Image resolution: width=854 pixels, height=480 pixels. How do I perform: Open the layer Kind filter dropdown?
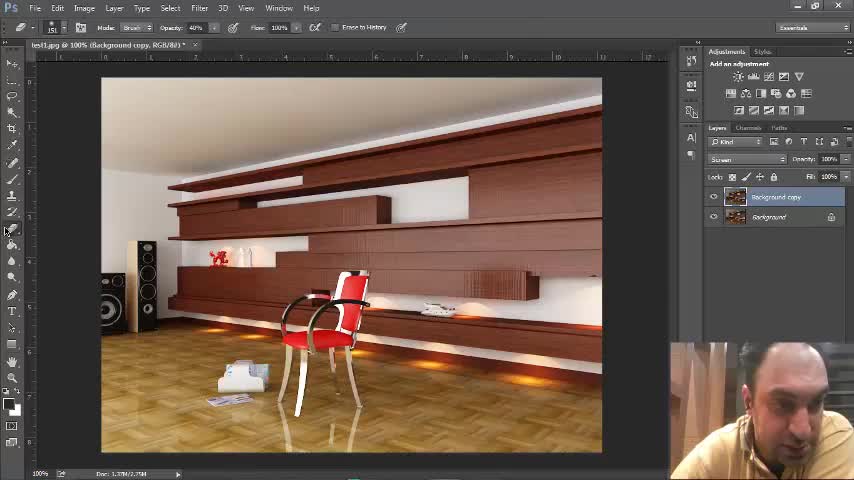pyautogui.click(x=735, y=142)
